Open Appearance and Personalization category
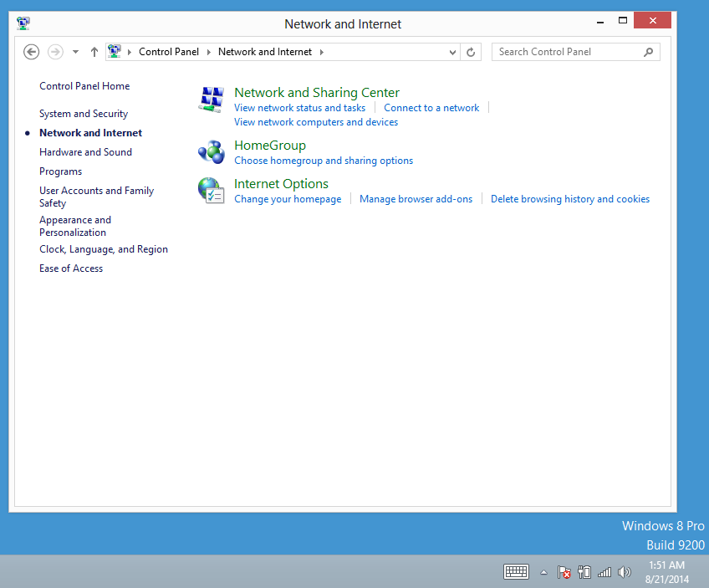The height and width of the screenshot is (588, 709). pyautogui.click(x=75, y=226)
